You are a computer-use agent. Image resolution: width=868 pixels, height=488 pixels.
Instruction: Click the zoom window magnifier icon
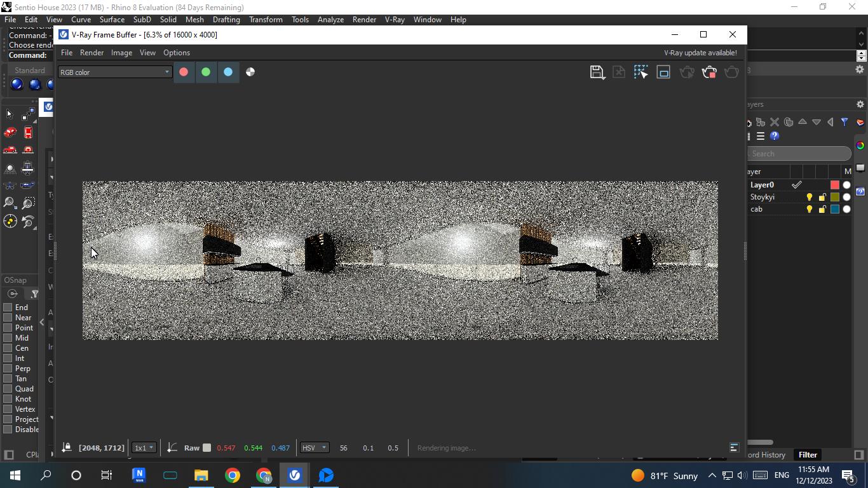click(28, 203)
